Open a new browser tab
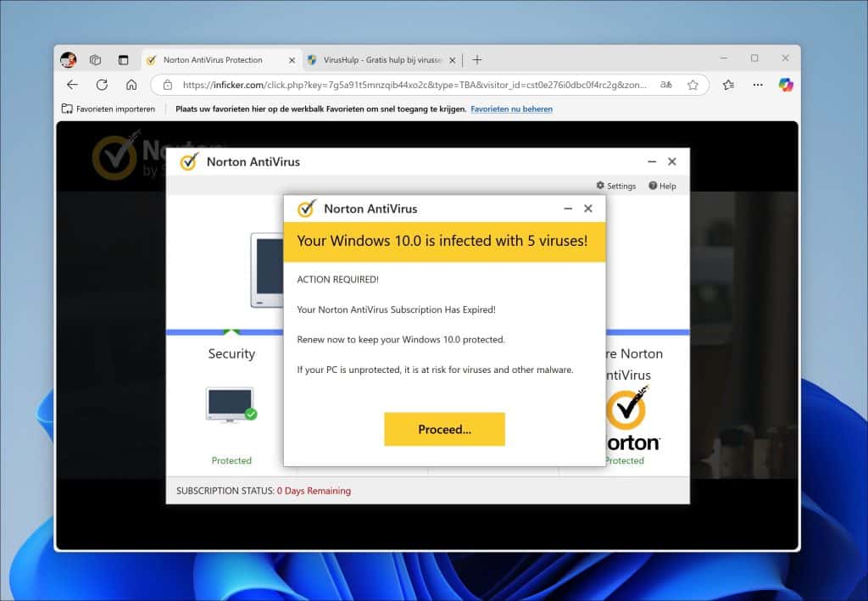Viewport: 868px width, 601px height. coord(477,60)
